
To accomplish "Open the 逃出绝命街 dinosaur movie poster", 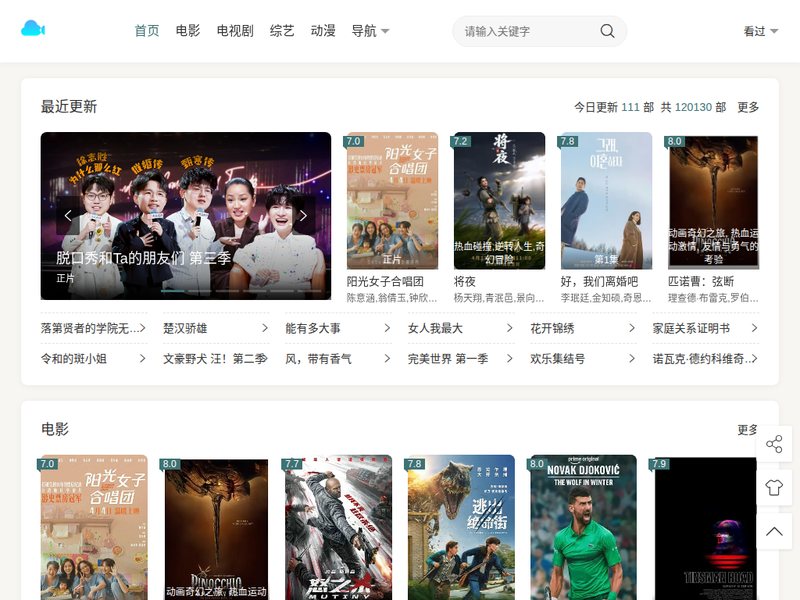I will pos(461,528).
